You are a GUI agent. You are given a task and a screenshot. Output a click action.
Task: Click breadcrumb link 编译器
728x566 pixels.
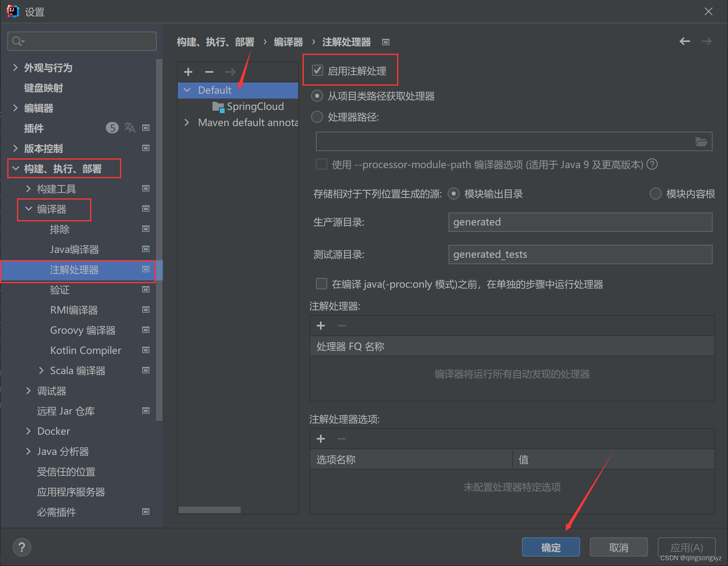coord(288,42)
